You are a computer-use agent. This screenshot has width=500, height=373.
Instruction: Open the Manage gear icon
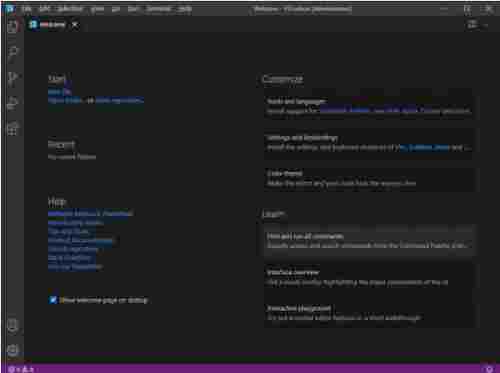point(12,350)
